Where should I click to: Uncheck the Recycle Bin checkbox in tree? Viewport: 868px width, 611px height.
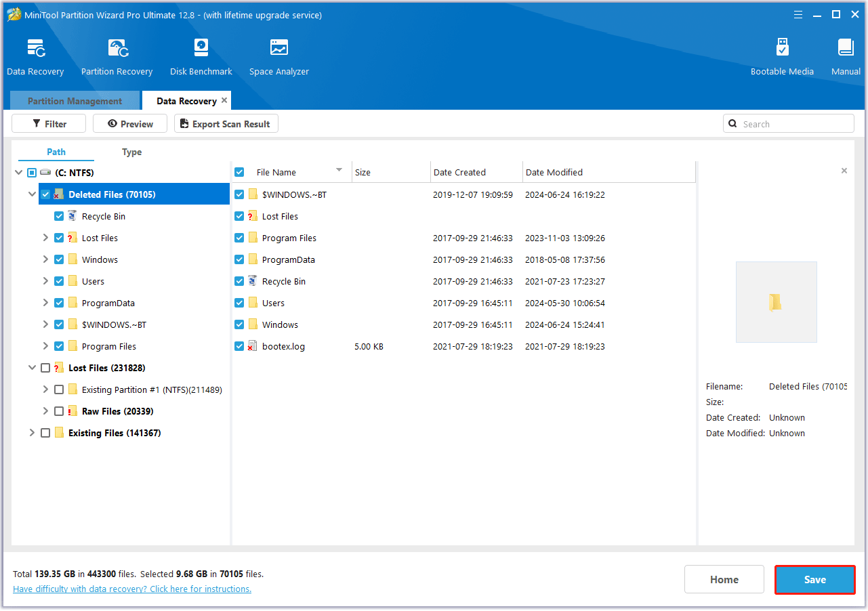click(x=59, y=216)
